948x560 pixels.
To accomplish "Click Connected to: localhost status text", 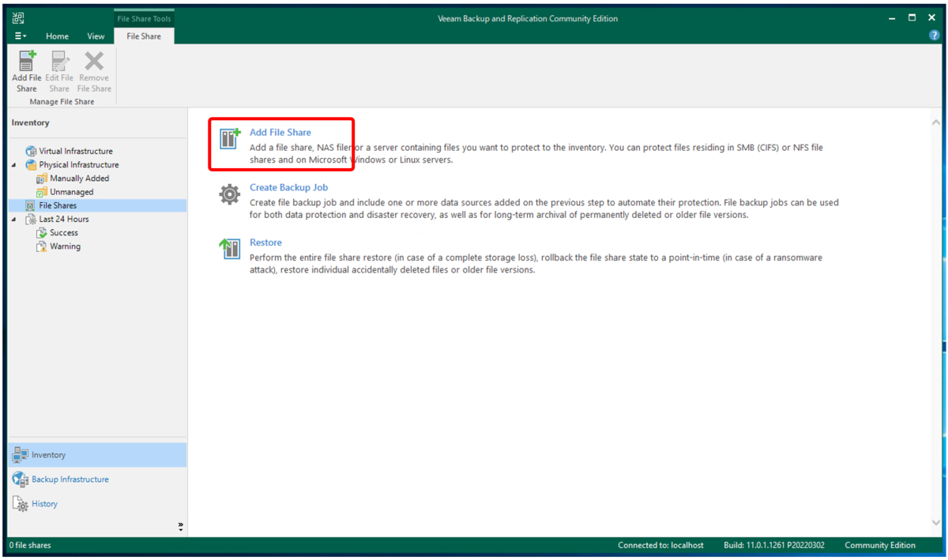I will point(660,545).
